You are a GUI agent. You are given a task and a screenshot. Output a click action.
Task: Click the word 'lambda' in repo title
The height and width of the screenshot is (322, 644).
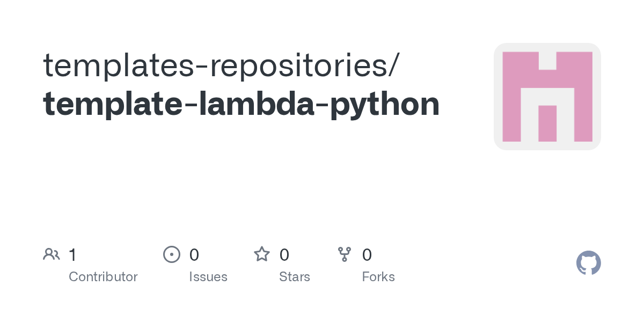point(256,104)
